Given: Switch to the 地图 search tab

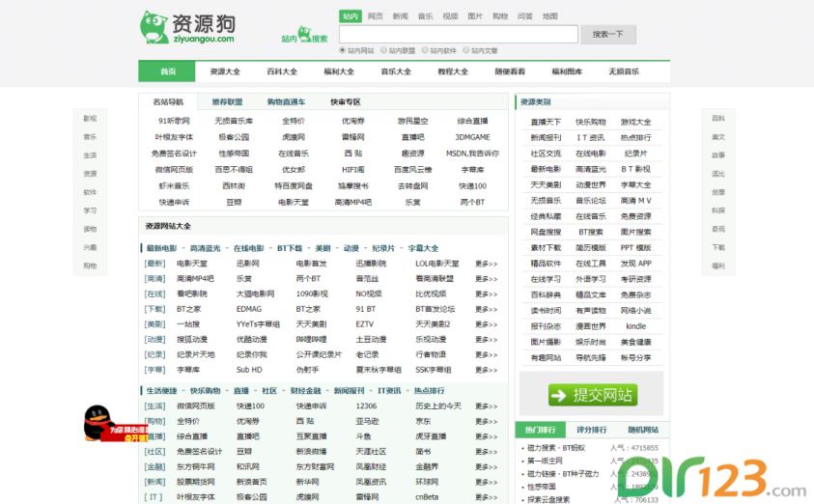Looking at the screenshot, I should [549, 16].
